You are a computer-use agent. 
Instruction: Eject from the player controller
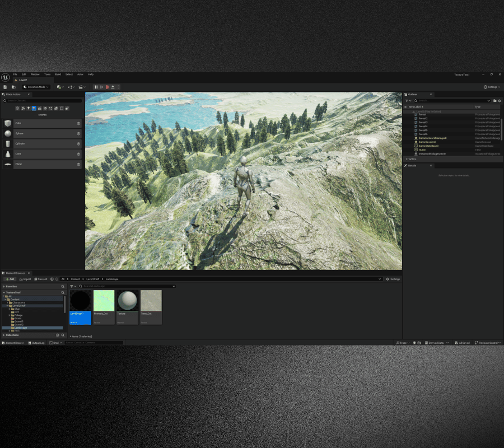113,87
